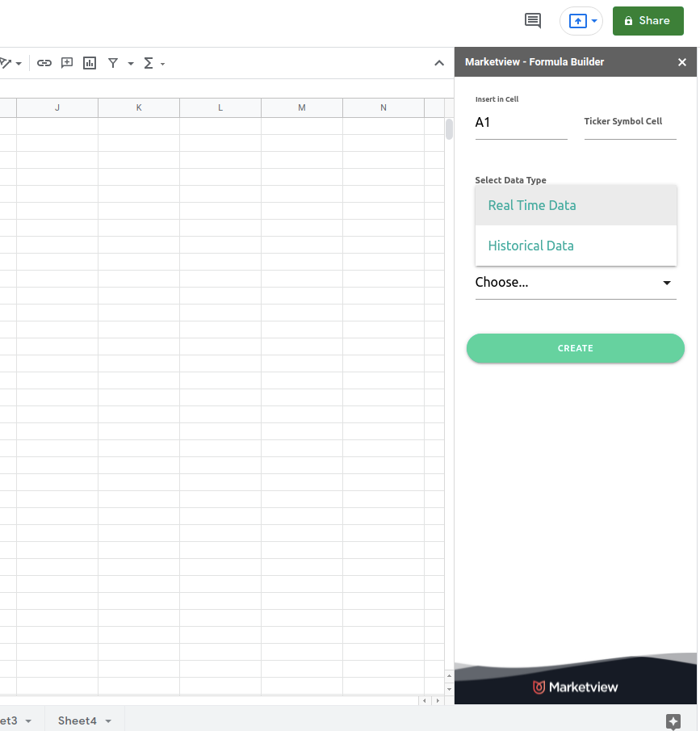Image resolution: width=700 pixels, height=731 pixels.
Task: Hide the menus with the collapse chevron
Action: tap(439, 63)
